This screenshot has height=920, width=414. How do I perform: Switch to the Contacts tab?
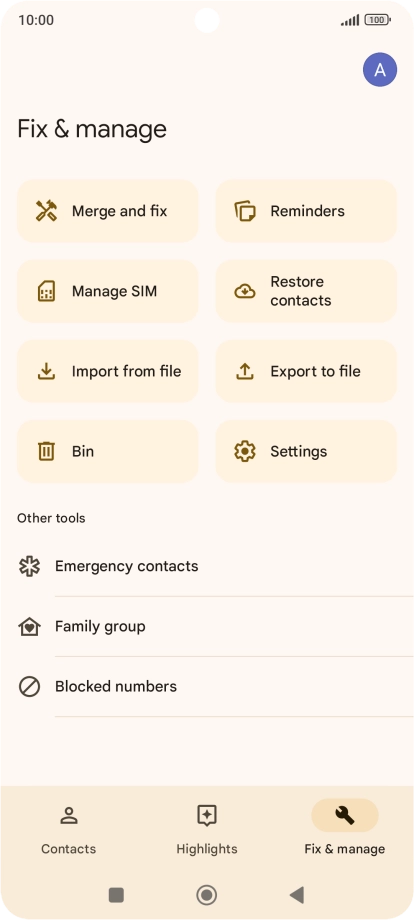coord(69,831)
